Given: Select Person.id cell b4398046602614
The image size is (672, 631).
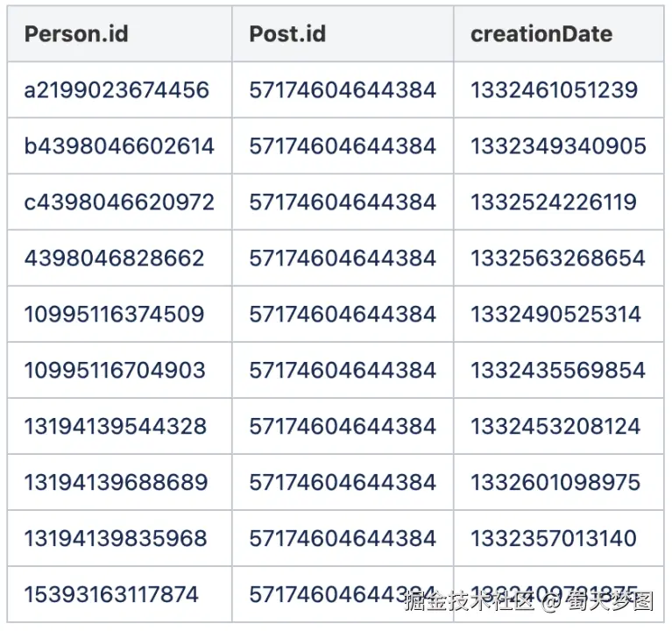Looking at the screenshot, I should pyautogui.click(x=119, y=146).
